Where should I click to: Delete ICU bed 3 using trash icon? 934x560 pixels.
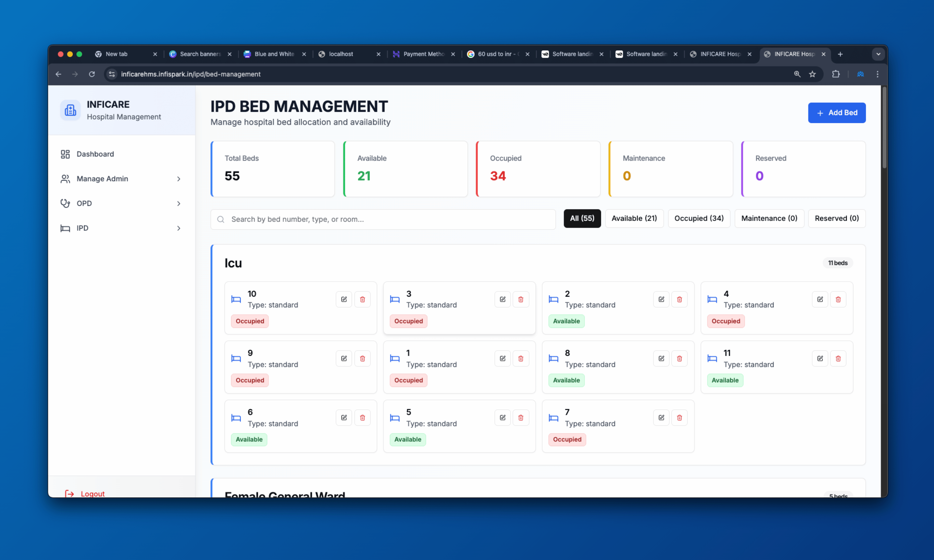pos(521,299)
